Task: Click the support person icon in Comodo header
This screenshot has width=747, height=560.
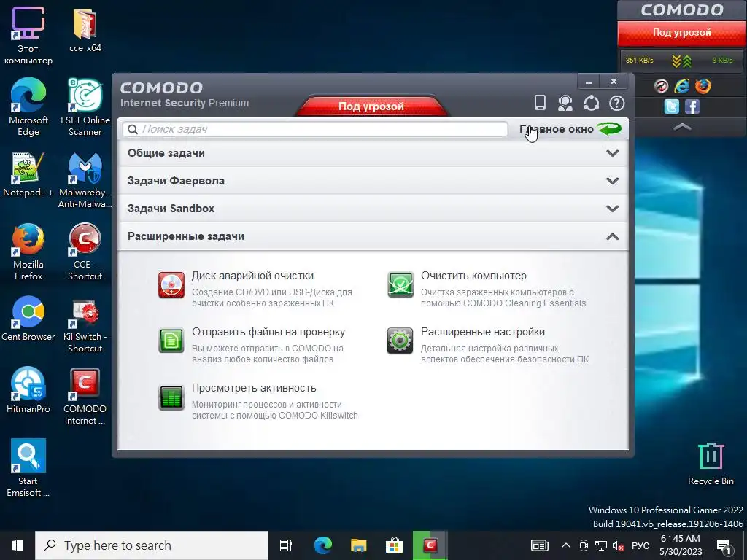Action: (x=565, y=103)
